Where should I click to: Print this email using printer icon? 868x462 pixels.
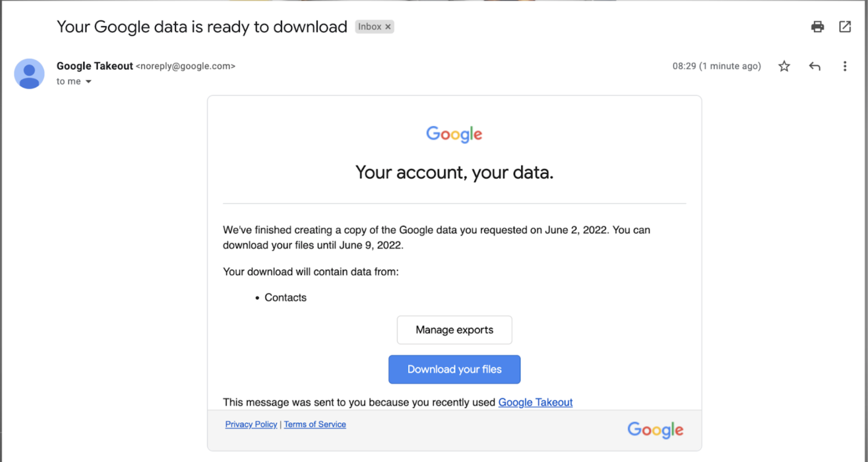point(817,27)
